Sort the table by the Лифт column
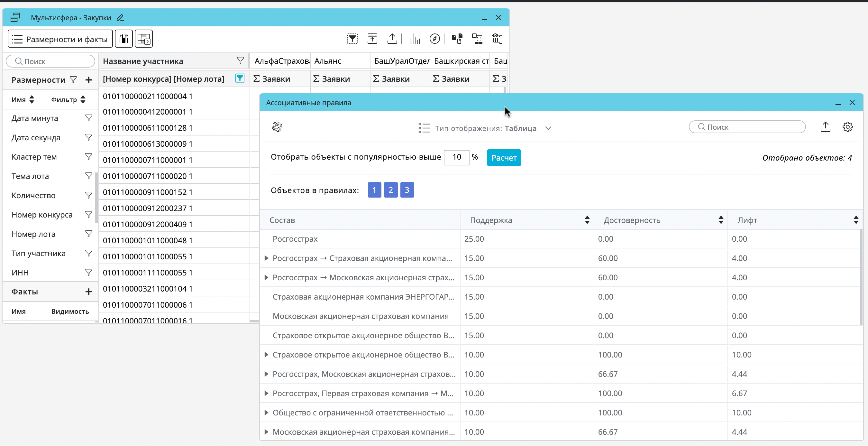868x446 pixels. pyautogui.click(x=855, y=220)
